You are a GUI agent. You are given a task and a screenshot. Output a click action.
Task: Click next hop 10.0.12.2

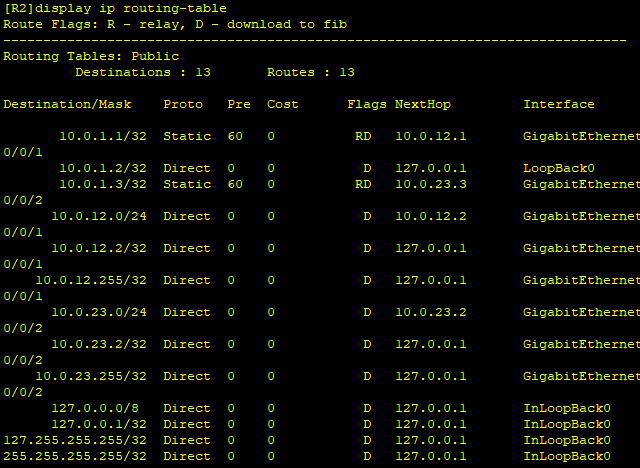(431, 216)
